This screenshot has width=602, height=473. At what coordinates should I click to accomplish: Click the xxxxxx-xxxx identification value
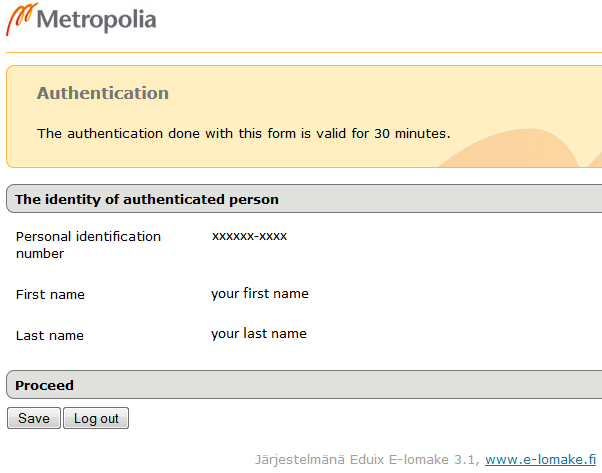250,236
